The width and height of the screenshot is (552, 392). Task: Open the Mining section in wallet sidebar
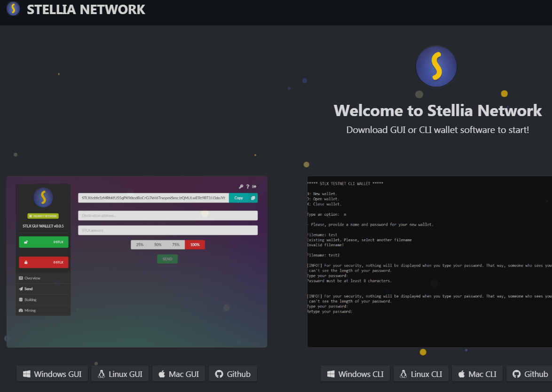pyautogui.click(x=30, y=311)
